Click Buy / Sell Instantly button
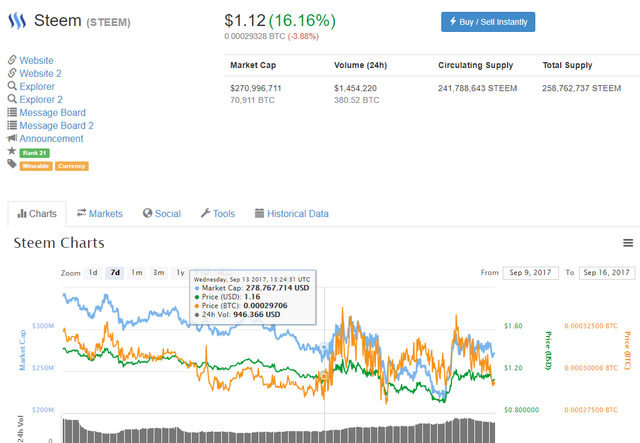The height and width of the screenshot is (443, 640). pyautogui.click(x=488, y=22)
